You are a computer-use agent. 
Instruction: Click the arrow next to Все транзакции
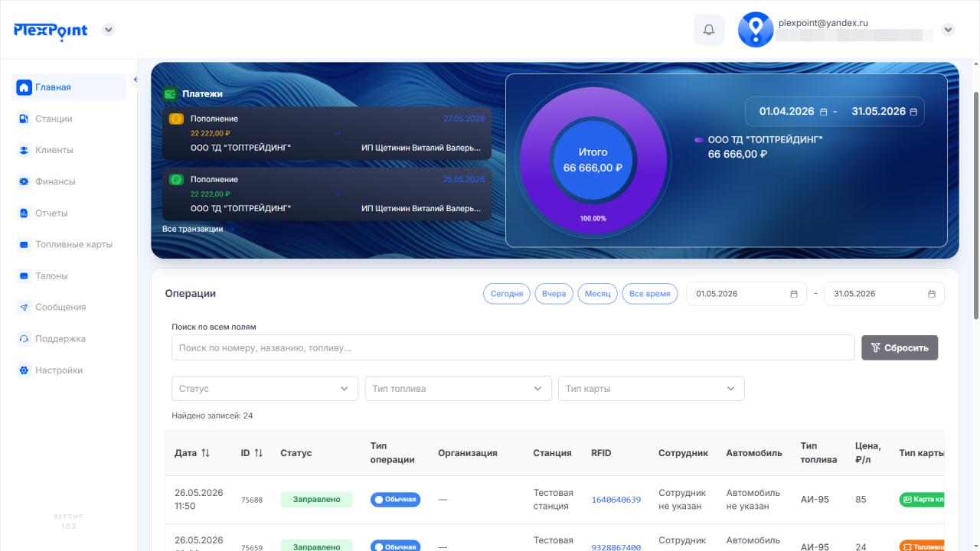pyautogui.click(x=230, y=229)
